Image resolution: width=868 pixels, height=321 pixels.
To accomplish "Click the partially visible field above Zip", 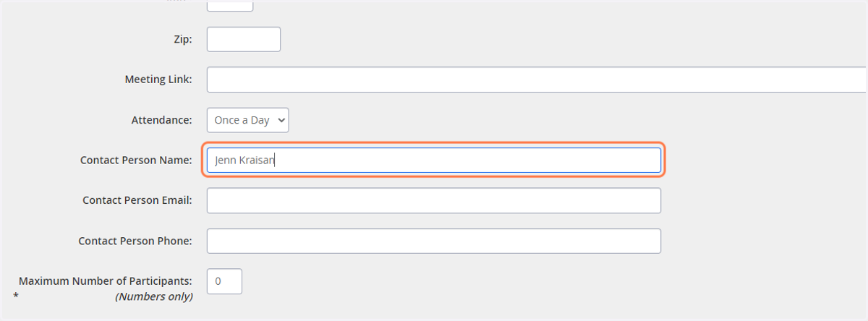I will pos(230,5).
